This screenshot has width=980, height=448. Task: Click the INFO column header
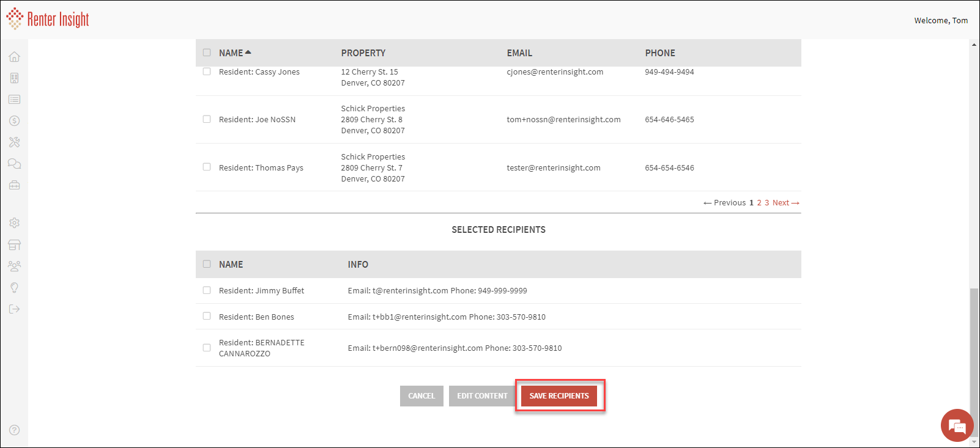[x=358, y=265]
